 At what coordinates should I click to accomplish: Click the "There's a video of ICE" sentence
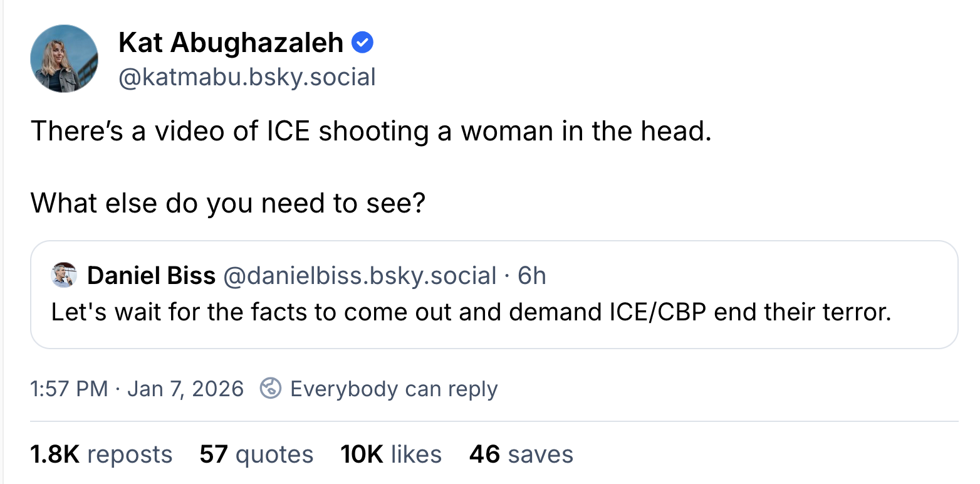coord(371,132)
